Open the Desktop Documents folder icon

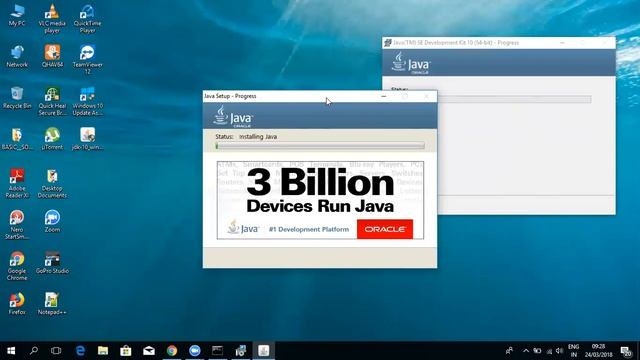[x=52, y=184]
